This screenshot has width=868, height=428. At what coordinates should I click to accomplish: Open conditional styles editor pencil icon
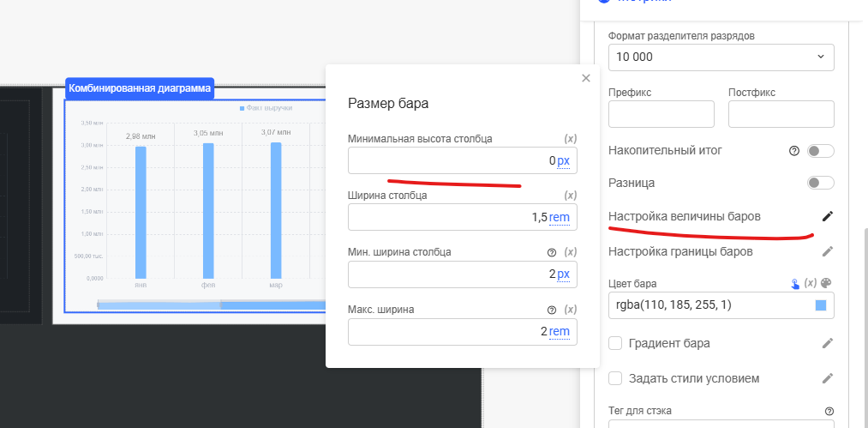[827, 378]
